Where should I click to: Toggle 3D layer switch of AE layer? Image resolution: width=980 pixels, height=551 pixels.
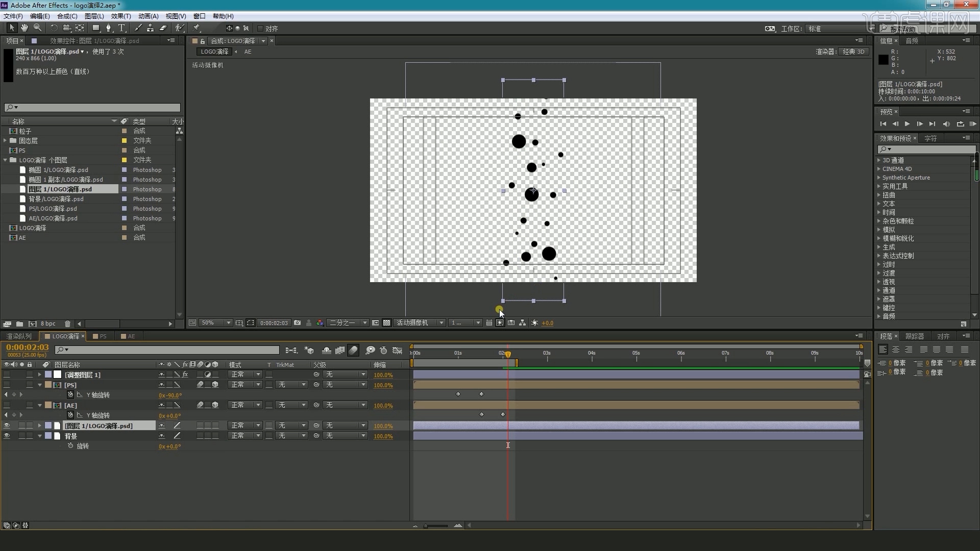215,405
